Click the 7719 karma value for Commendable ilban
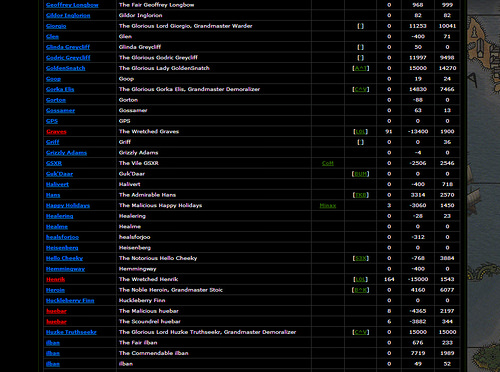 [x=418, y=353]
